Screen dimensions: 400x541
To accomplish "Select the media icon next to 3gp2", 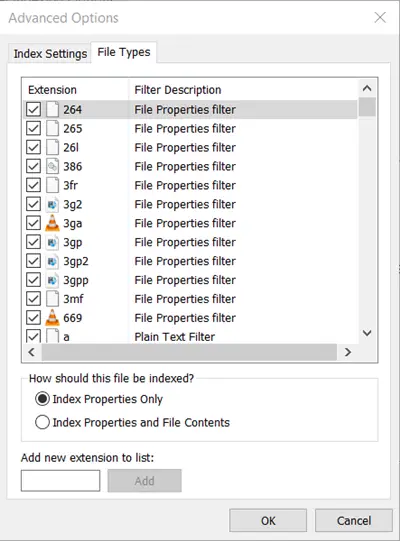I will pos(52,261).
